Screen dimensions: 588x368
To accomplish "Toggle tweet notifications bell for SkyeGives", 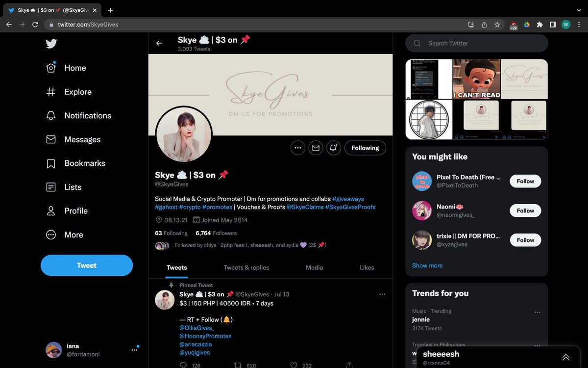I will (x=334, y=148).
